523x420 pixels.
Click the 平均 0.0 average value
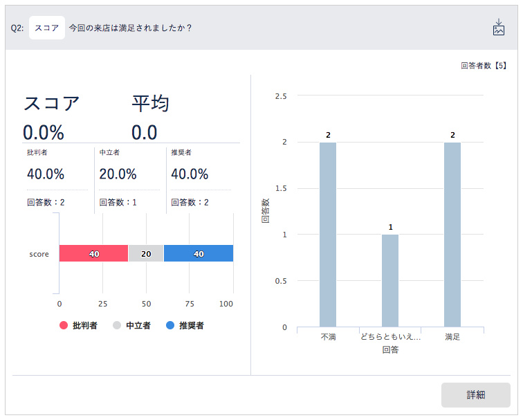[x=144, y=132]
